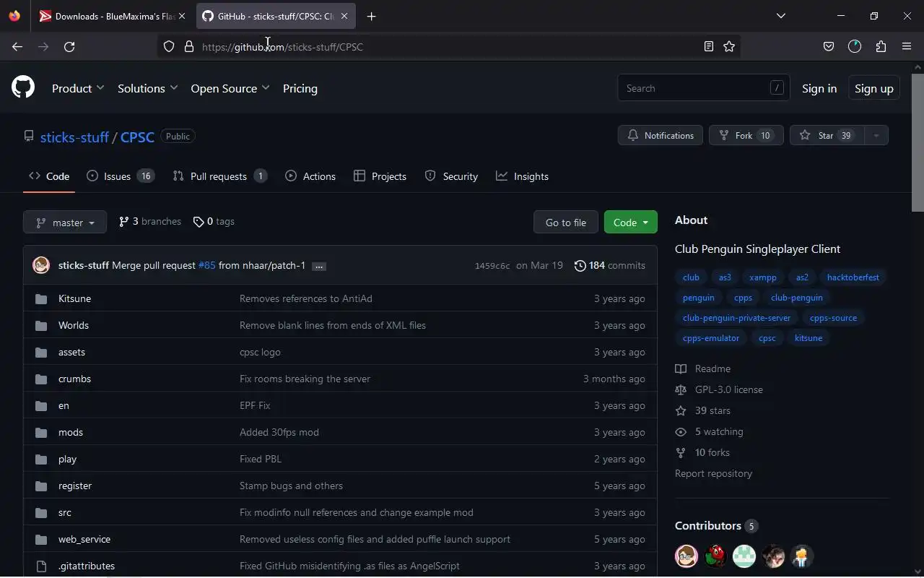924x578 pixels.
Task: Expand the commit message ellipsis
Action: point(319,266)
